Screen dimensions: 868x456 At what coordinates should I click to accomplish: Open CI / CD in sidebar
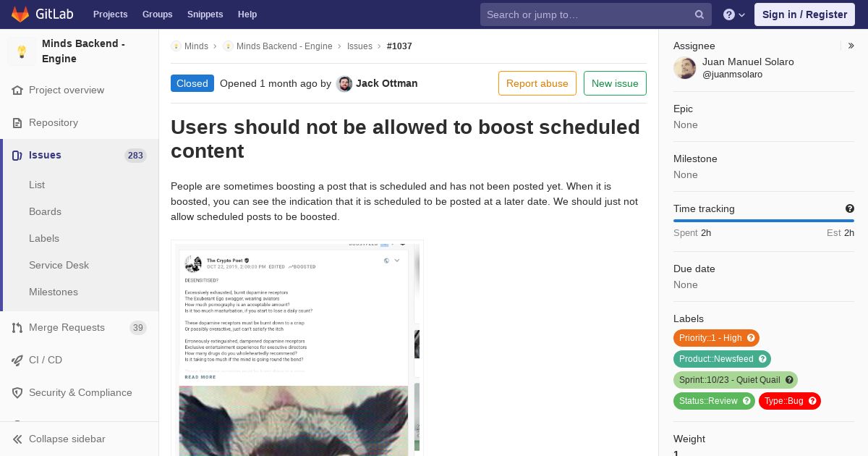pos(46,360)
